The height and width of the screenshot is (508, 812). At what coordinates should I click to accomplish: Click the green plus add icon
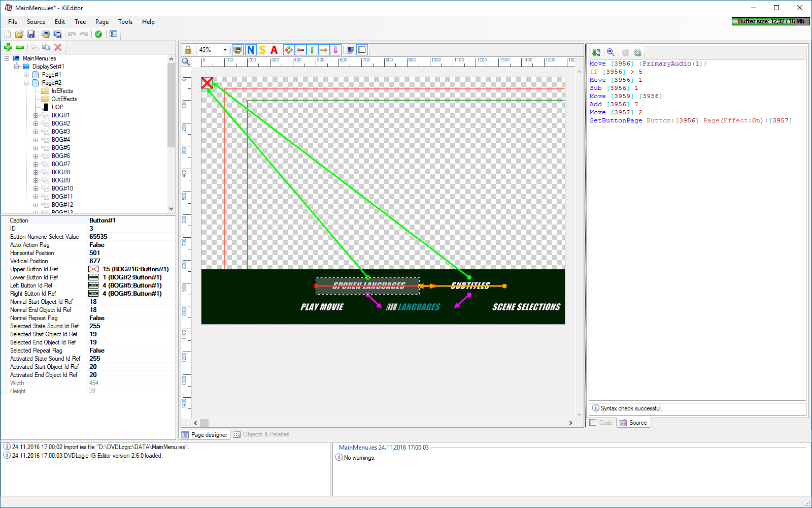coord(8,47)
